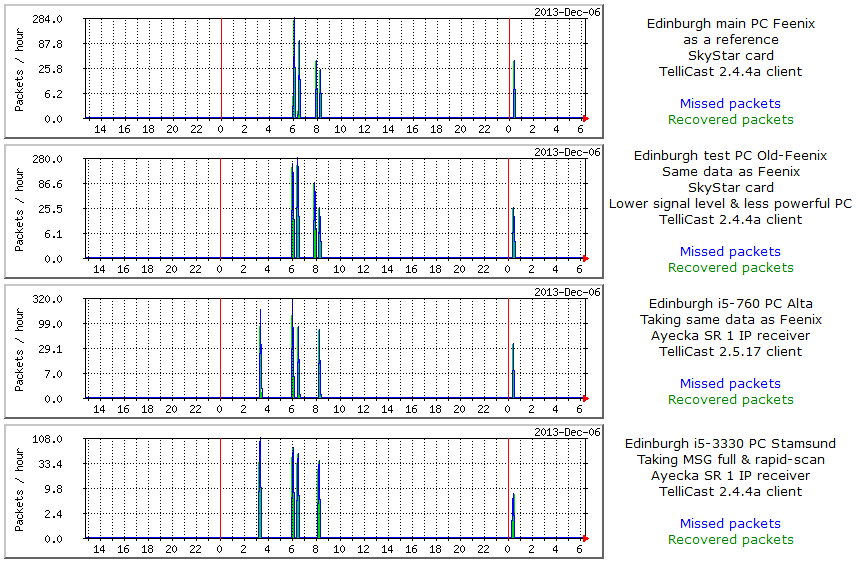Click "Recovered packets" legend for main PC Feenix
This screenshot has width=858, height=562.
pyautogui.click(x=731, y=119)
